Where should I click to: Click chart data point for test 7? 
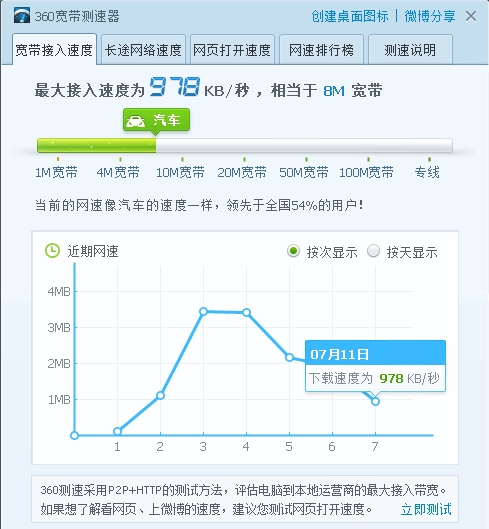click(x=375, y=401)
